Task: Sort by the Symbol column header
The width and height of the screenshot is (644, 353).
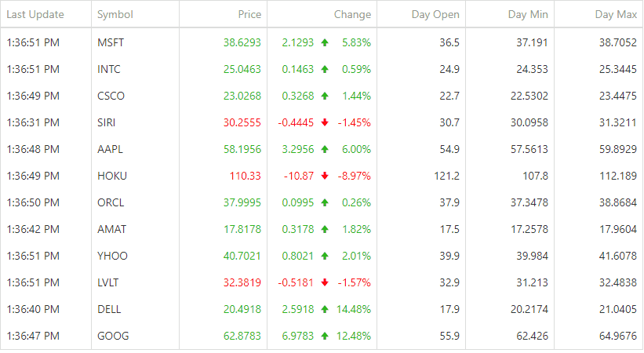Action: point(115,14)
